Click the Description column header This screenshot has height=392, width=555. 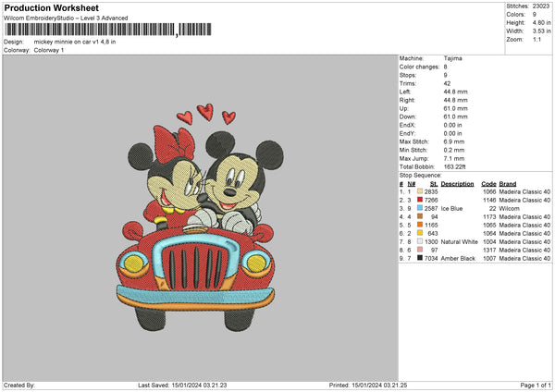point(457,183)
